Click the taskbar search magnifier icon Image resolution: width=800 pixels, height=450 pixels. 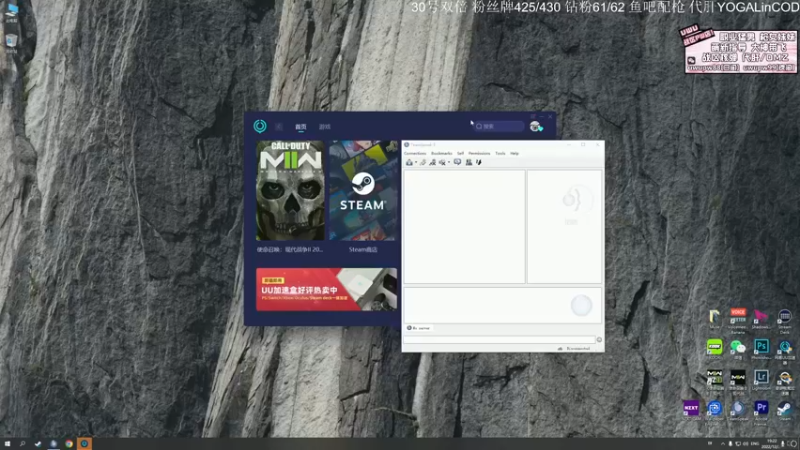click(x=22, y=444)
